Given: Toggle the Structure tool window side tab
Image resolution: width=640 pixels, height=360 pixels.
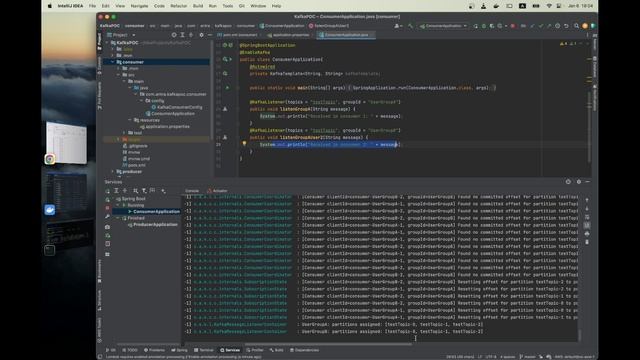Looking at the screenshot, I should coord(99,301).
